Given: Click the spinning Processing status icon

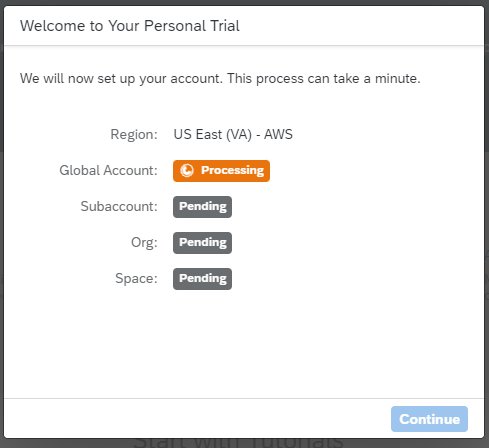Looking at the screenshot, I should click(x=187, y=170).
